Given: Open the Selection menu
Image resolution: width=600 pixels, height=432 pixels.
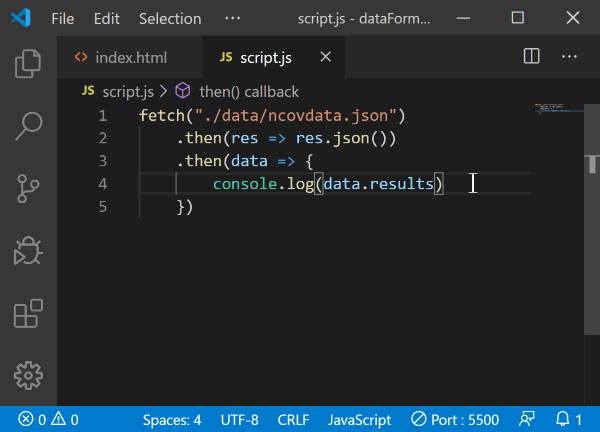Looking at the screenshot, I should (170, 18).
